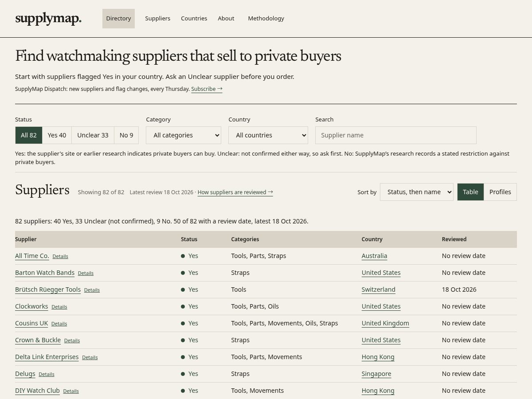Open Barton Watch Bands supplier link
Screen dimensions: 532x399
pos(45,273)
